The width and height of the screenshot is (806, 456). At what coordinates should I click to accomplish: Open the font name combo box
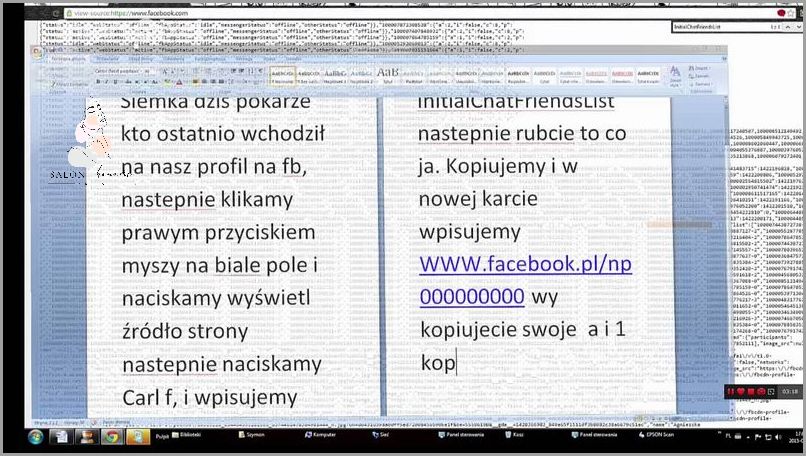click(117, 71)
